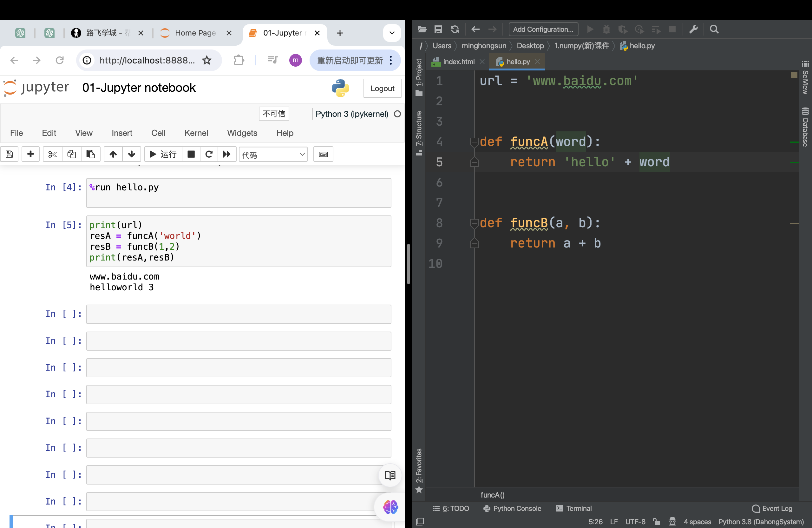
Task: Open the TODO tool window
Action: 451,509
